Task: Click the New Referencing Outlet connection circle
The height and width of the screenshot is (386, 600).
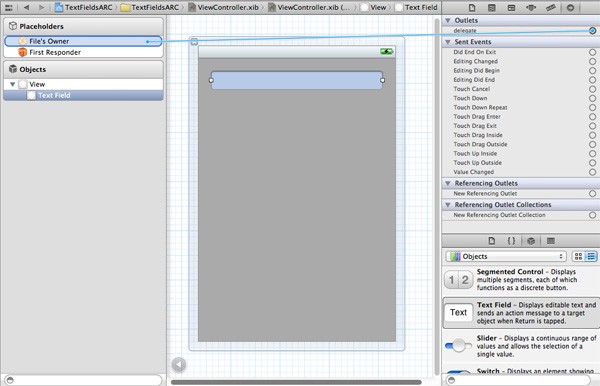Action: [592, 194]
